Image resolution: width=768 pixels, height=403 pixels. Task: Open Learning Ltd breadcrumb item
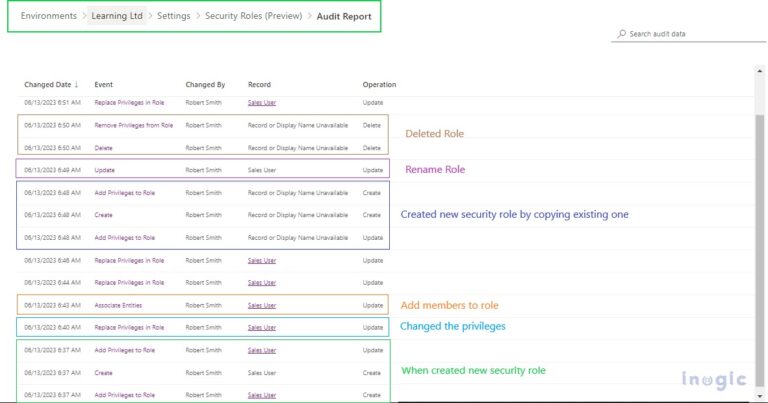click(116, 17)
